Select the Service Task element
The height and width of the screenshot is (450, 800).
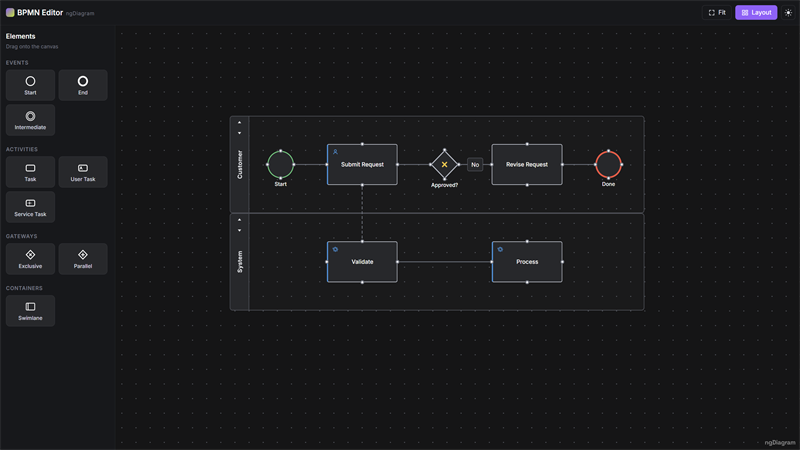pos(30,207)
